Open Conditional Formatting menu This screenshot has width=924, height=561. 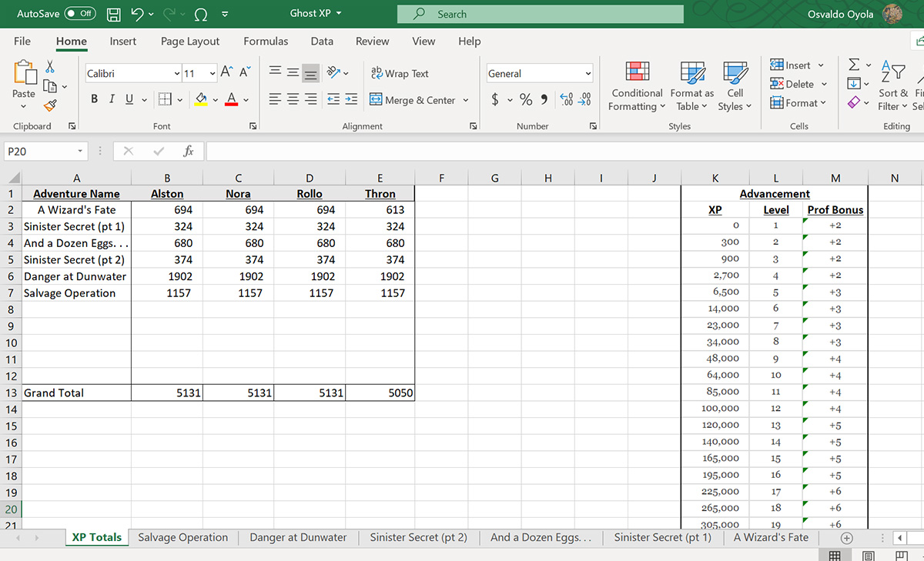[637, 85]
